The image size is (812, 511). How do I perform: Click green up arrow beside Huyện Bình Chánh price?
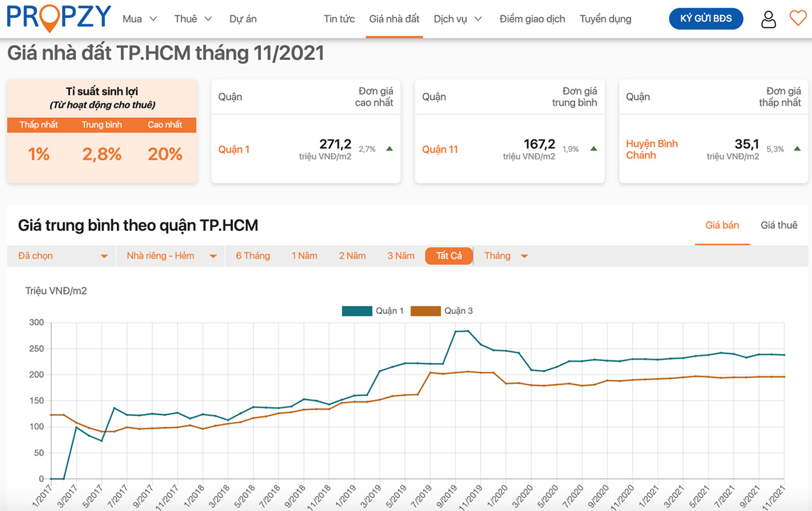(797, 149)
